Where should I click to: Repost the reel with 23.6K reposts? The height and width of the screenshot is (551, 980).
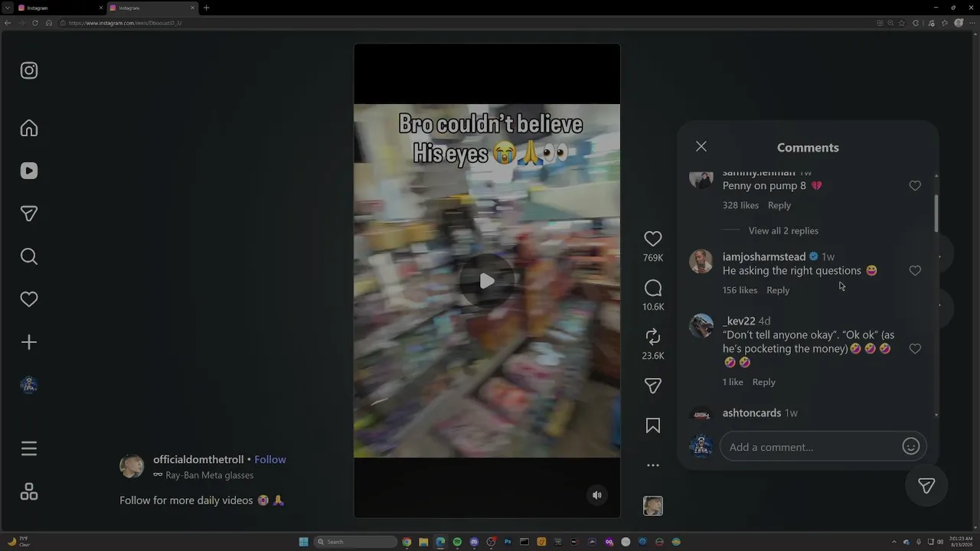coord(653,337)
